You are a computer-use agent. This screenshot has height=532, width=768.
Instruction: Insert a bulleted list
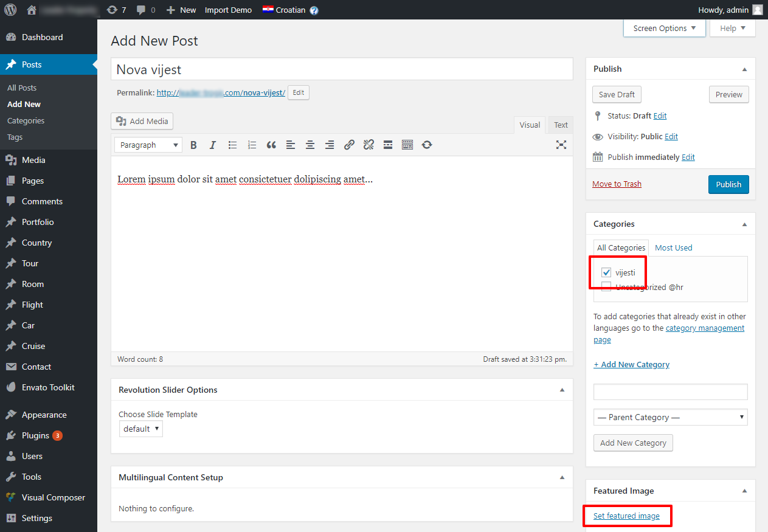click(232, 145)
